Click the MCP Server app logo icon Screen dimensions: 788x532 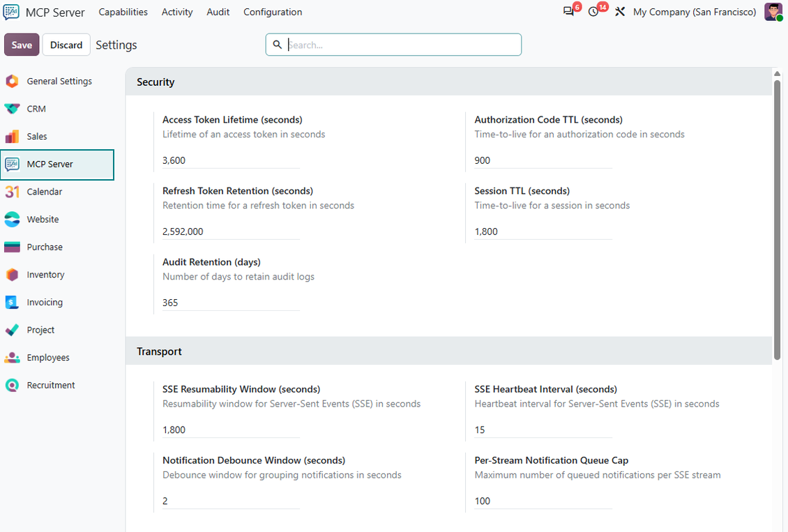tap(11, 12)
